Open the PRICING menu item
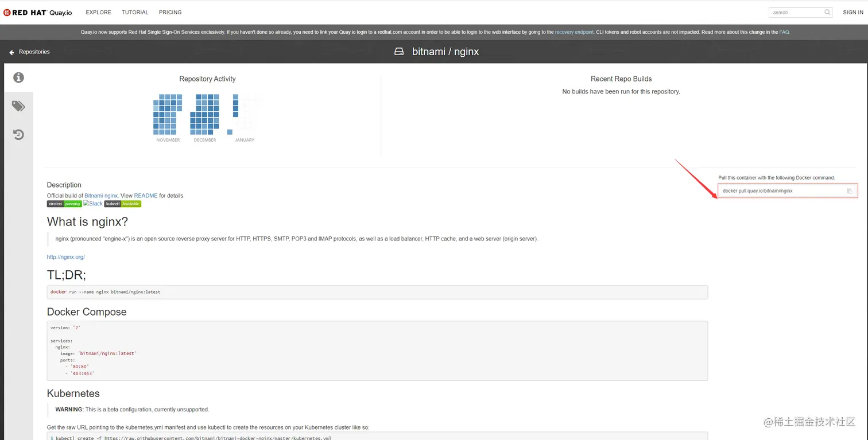This screenshot has height=440, width=868. point(170,12)
